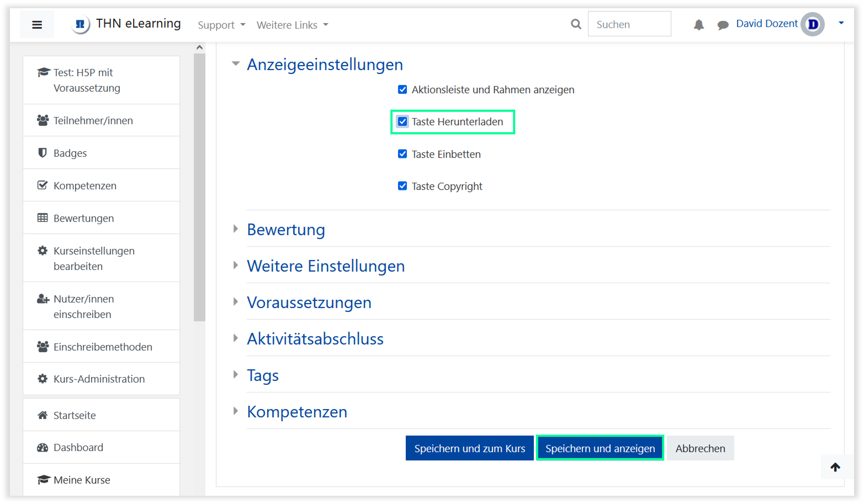Click Speichern und anzeigen button
This screenshot has height=504, width=864.
(600, 448)
